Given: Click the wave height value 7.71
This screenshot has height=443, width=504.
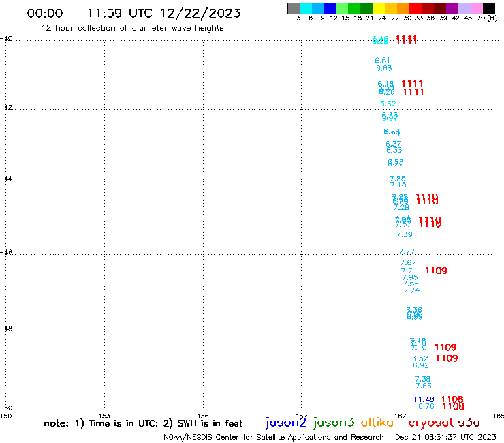Looking at the screenshot, I should pyautogui.click(x=409, y=271).
